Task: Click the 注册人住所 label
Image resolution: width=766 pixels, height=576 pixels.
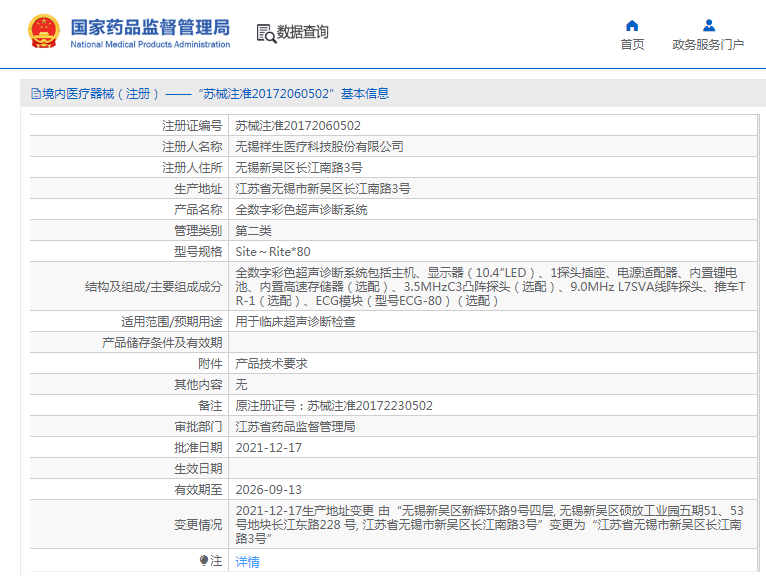Action: [192, 168]
